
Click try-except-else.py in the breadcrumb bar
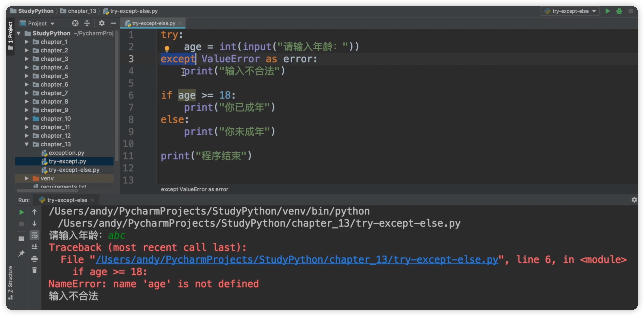click(x=131, y=11)
